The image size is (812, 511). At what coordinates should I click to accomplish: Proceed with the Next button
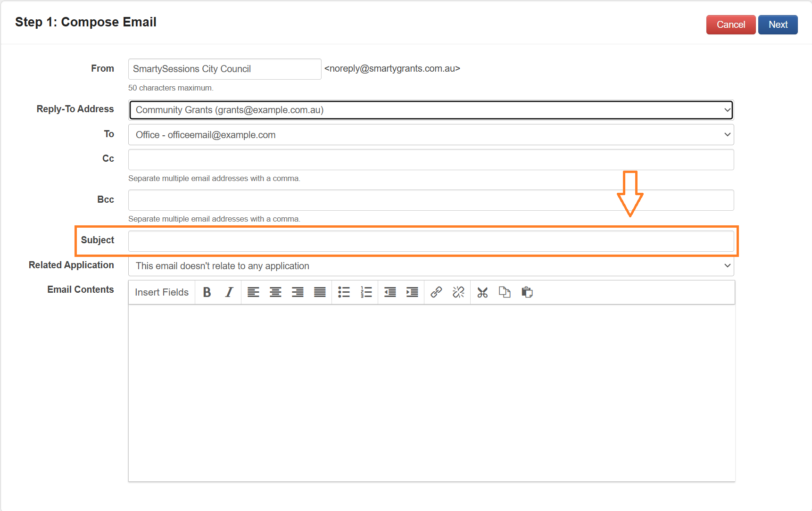coord(778,25)
